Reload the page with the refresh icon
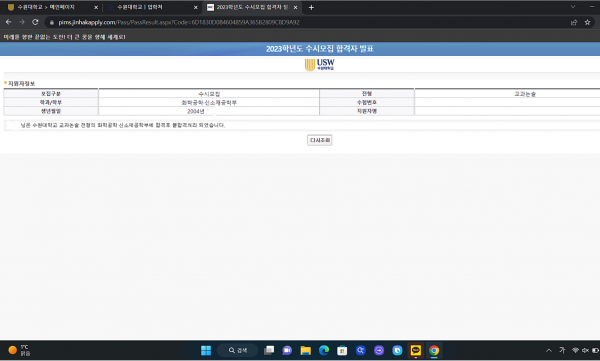600x361 pixels. click(x=35, y=22)
